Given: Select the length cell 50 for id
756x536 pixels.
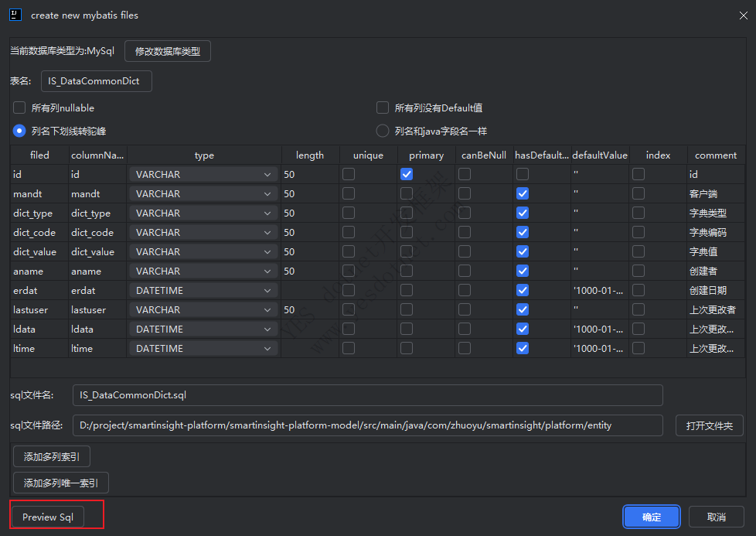Looking at the screenshot, I should pos(310,174).
